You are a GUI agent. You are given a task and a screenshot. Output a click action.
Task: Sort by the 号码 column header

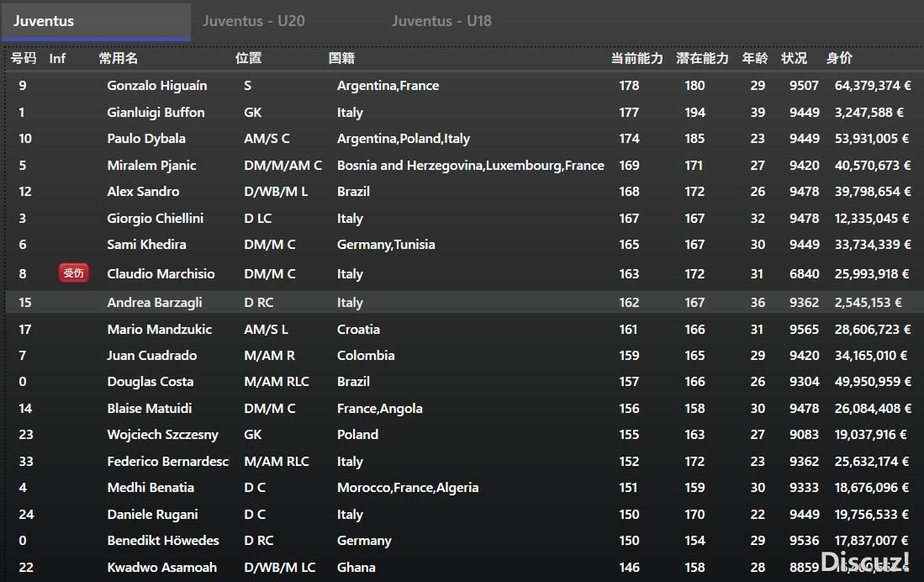tap(24, 58)
